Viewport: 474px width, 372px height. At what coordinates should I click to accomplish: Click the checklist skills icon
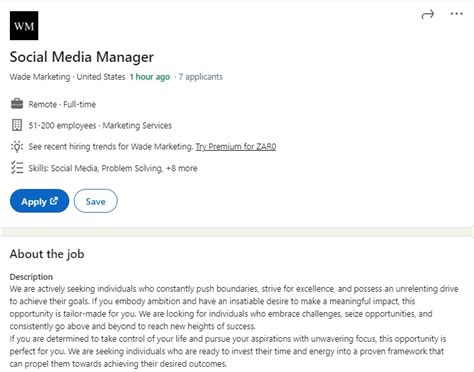click(17, 168)
